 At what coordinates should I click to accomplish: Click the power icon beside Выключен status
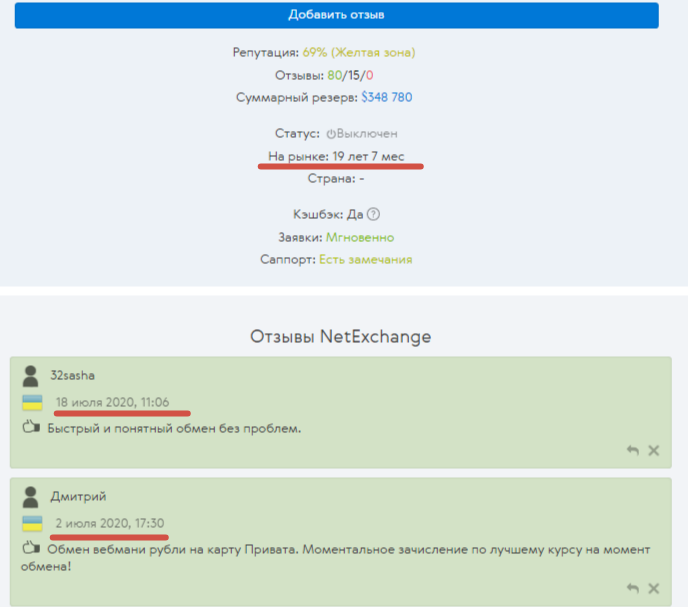click(331, 134)
